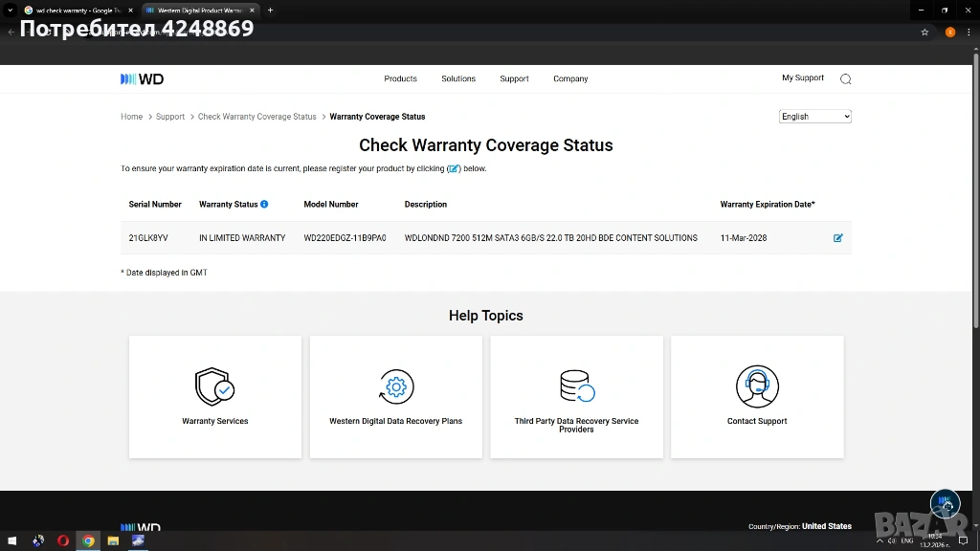Click the Warranty Status info icon
The width and height of the screenshot is (980, 551).
click(264, 204)
